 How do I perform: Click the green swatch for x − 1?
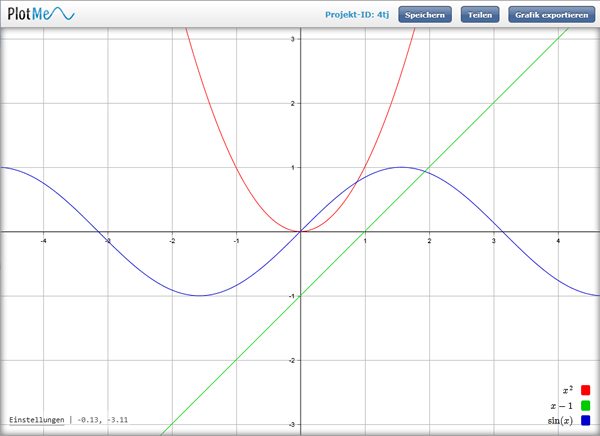coord(585,405)
